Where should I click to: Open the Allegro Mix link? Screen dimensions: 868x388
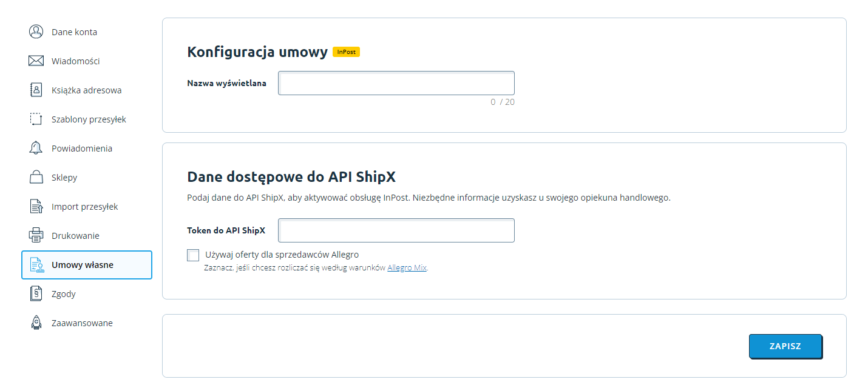pyautogui.click(x=407, y=267)
